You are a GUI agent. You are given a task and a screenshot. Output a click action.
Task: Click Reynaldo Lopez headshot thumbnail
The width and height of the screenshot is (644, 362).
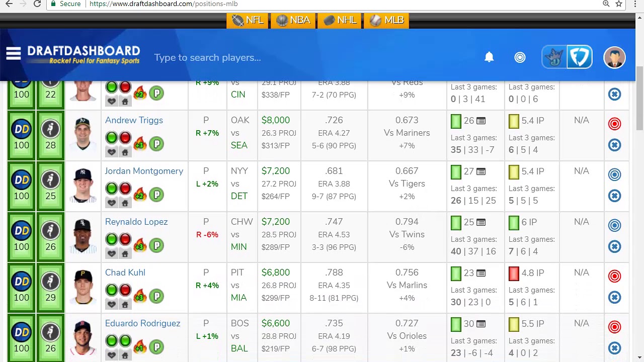coord(83,235)
